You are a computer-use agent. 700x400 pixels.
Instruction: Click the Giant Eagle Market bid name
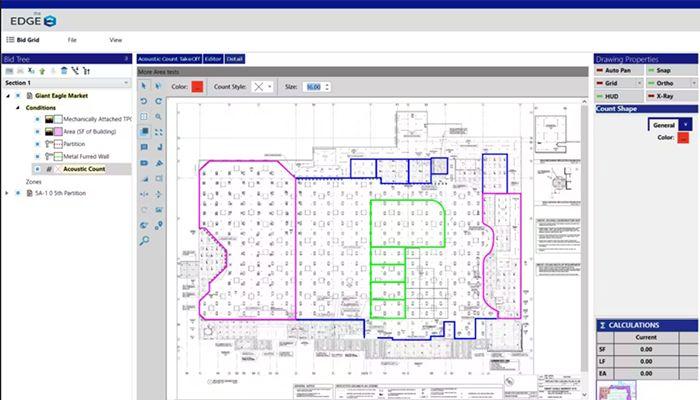[61, 96]
